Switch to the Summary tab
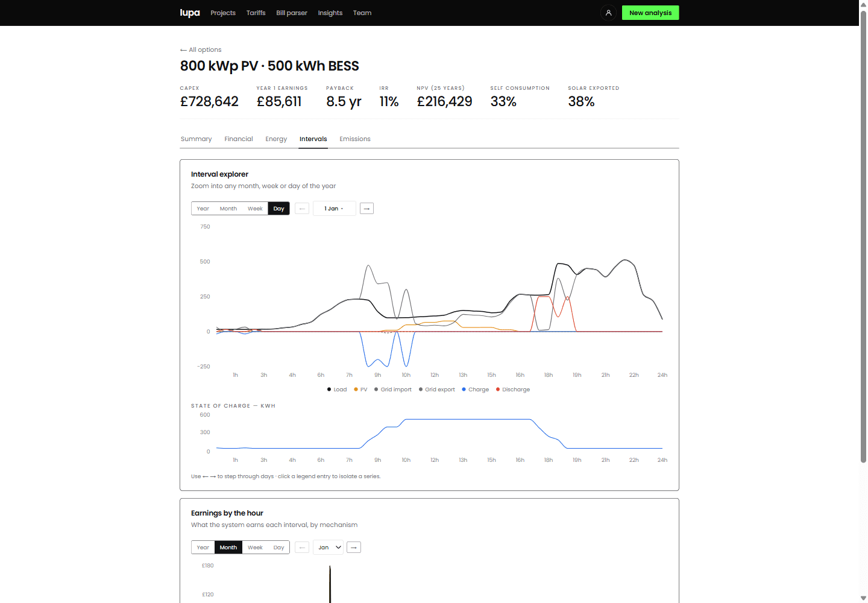 click(197, 139)
